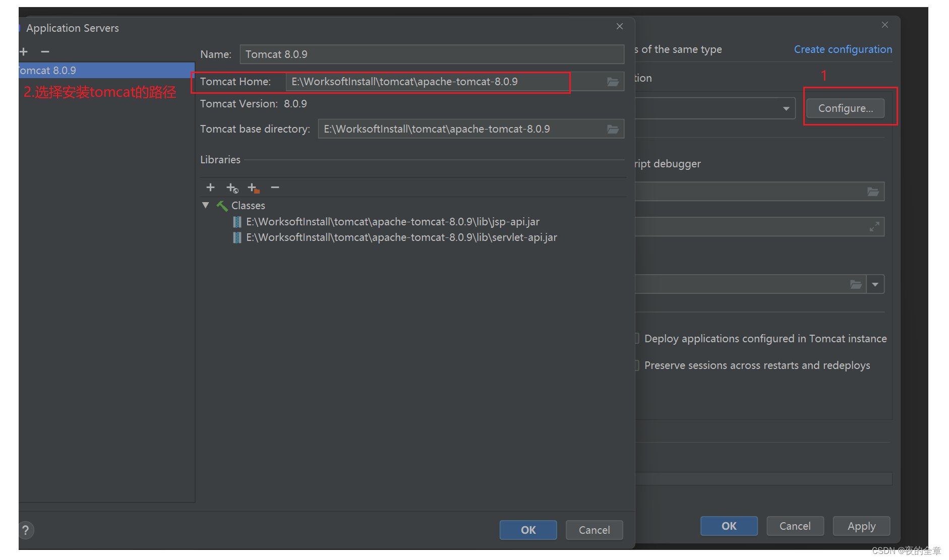Add library by URL specification icon
Viewport: 949px width, 560px height.
[232, 188]
